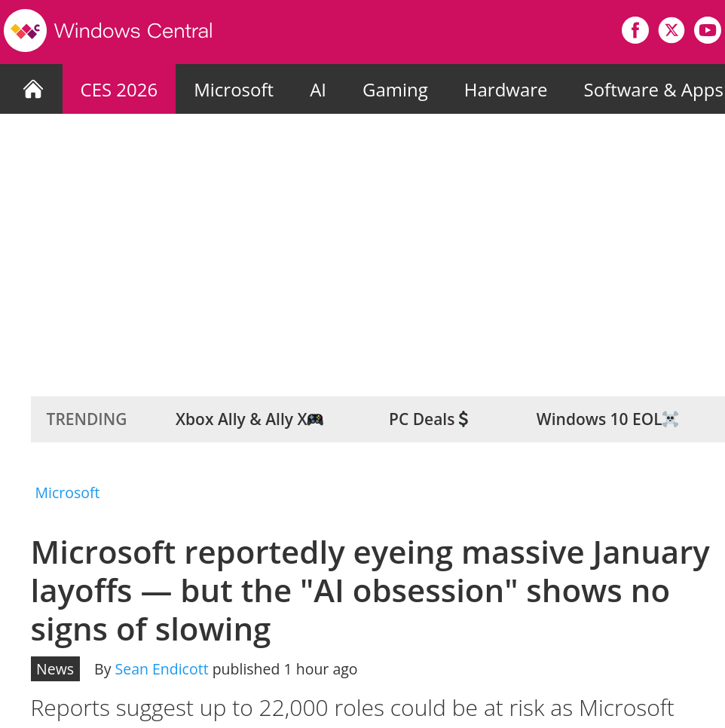Screen dimensions: 725x728
Task: Select the Microsoft navigation menu item
Action: click(x=234, y=90)
